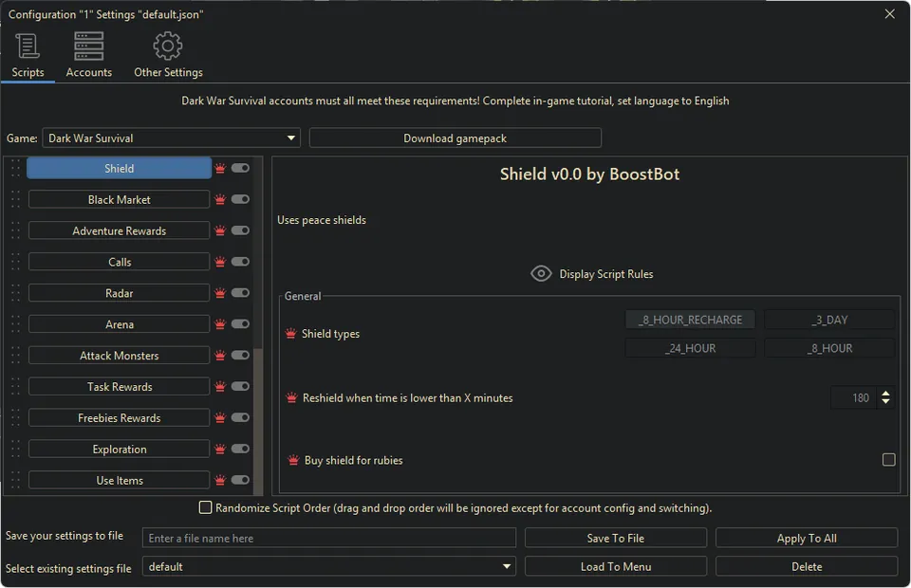Viewport: 911px width, 588px height.
Task: Toggle the Shield script switch
Action: point(240,168)
